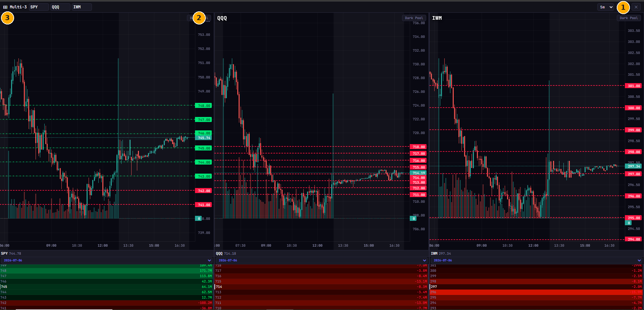Select QQQ strike row 715 with -13.1M
644x310 pixels.
321,282
